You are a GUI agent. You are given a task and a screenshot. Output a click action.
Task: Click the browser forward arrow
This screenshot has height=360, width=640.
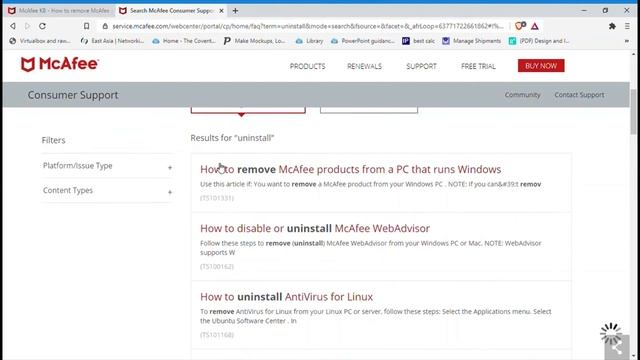(27, 26)
